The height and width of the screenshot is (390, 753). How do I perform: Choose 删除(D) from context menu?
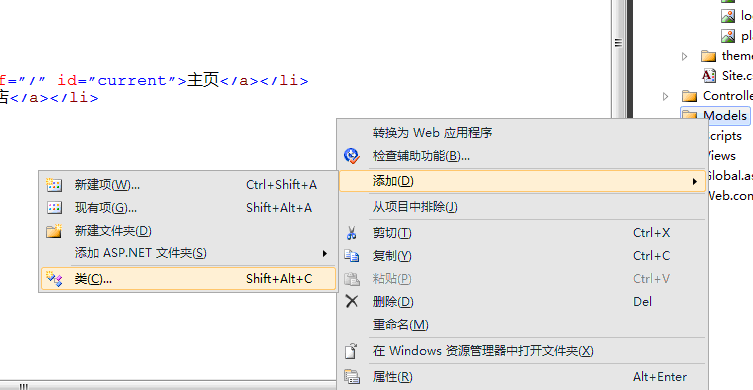pyautogui.click(x=522, y=302)
